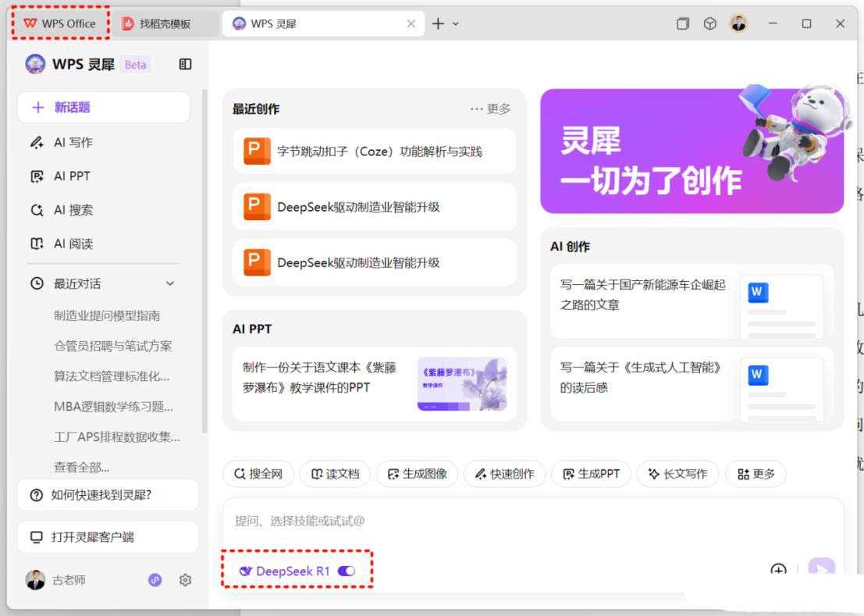864x616 pixels.
Task: Click 更多 in 最近创作 panel
Action: click(490, 109)
